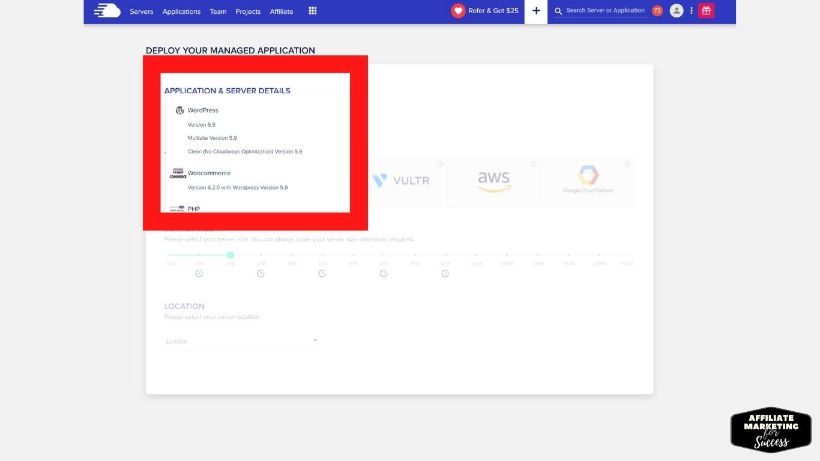Choose Multisite Version 5.9 option
Viewport: 820px width, 461px height.
tap(212, 138)
